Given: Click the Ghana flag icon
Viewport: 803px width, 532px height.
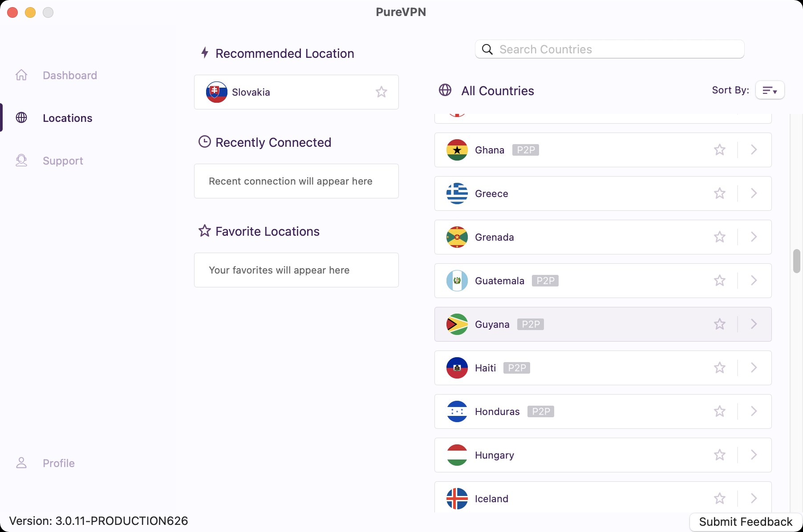Looking at the screenshot, I should pos(457,150).
